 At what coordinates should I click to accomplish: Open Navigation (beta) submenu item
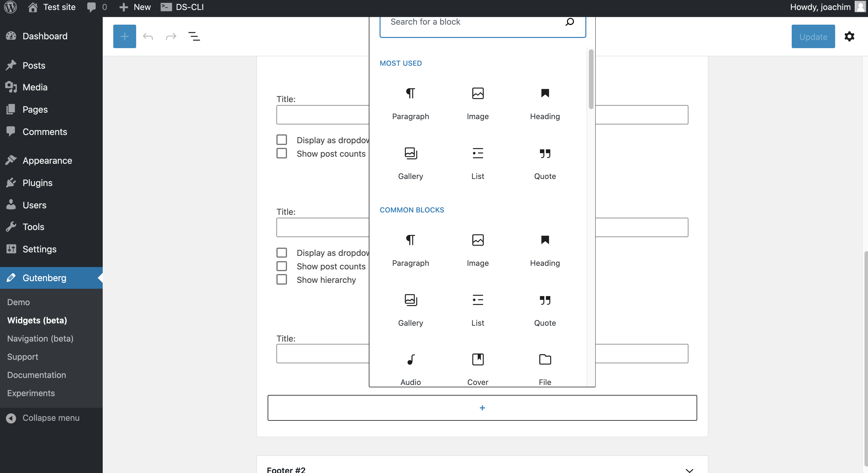click(x=40, y=338)
